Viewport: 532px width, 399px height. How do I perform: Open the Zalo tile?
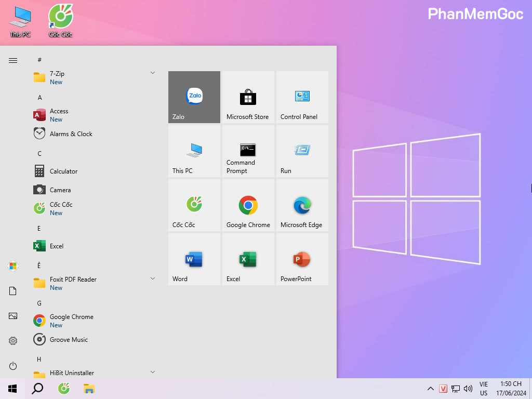[194, 97]
